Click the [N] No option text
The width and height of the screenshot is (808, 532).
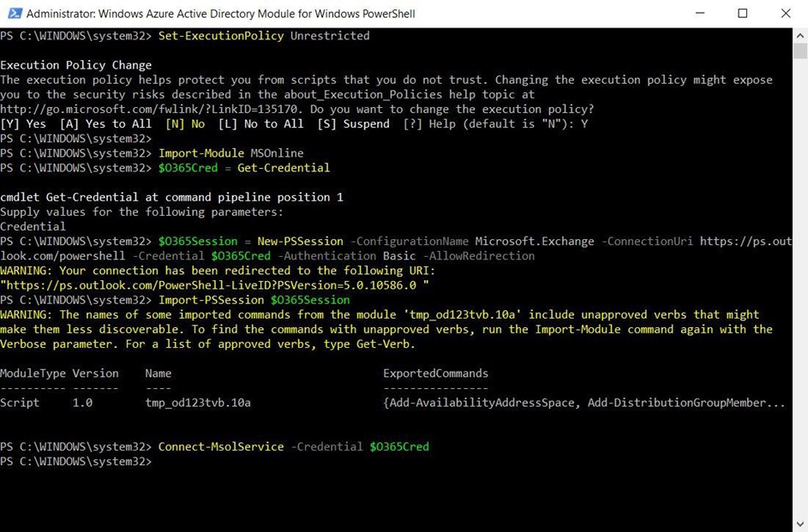coord(185,124)
